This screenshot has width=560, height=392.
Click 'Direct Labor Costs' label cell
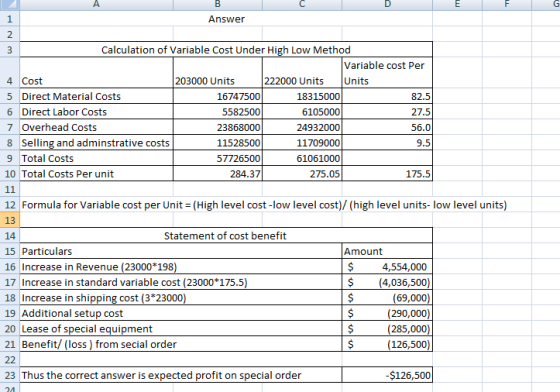point(96,112)
